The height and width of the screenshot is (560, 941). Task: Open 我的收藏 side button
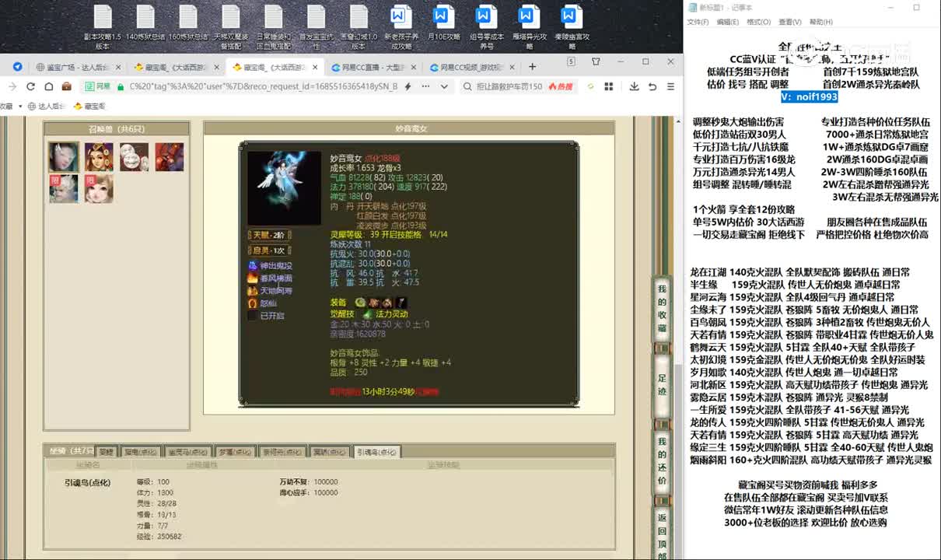[662, 308]
